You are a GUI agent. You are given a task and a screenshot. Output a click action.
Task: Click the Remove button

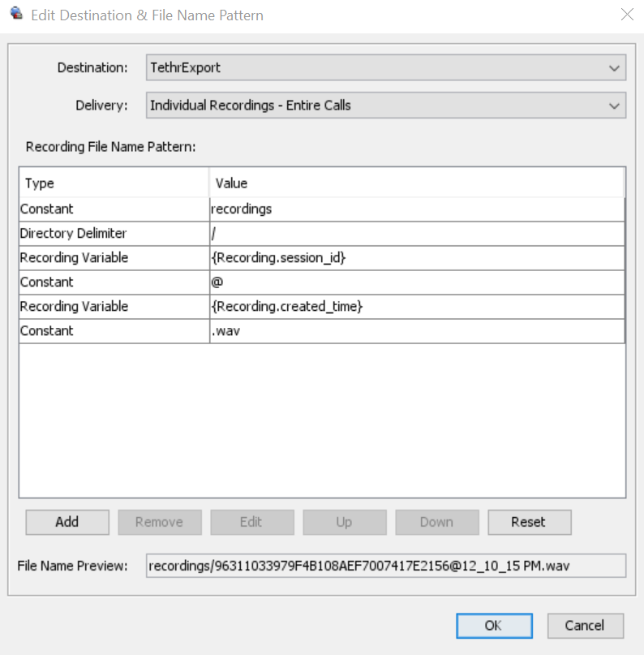159,522
